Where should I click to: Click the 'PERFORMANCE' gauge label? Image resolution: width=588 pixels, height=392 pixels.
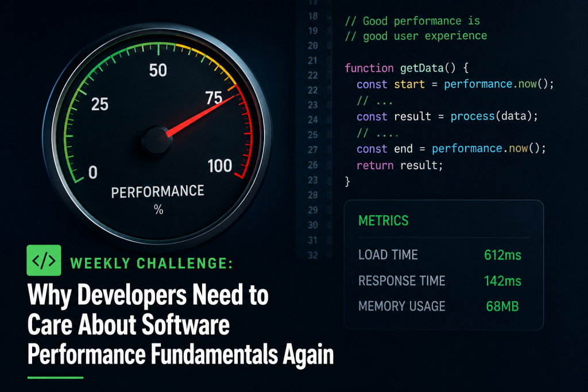(x=157, y=192)
